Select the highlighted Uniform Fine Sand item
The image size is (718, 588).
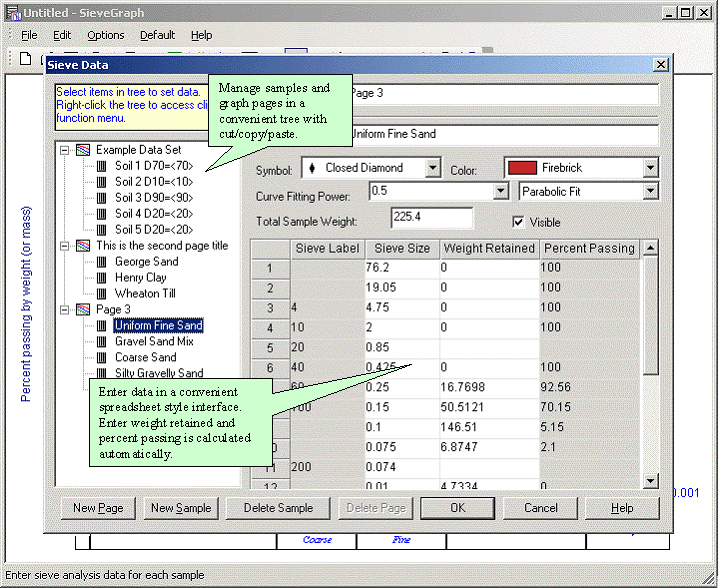click(158, 326)
